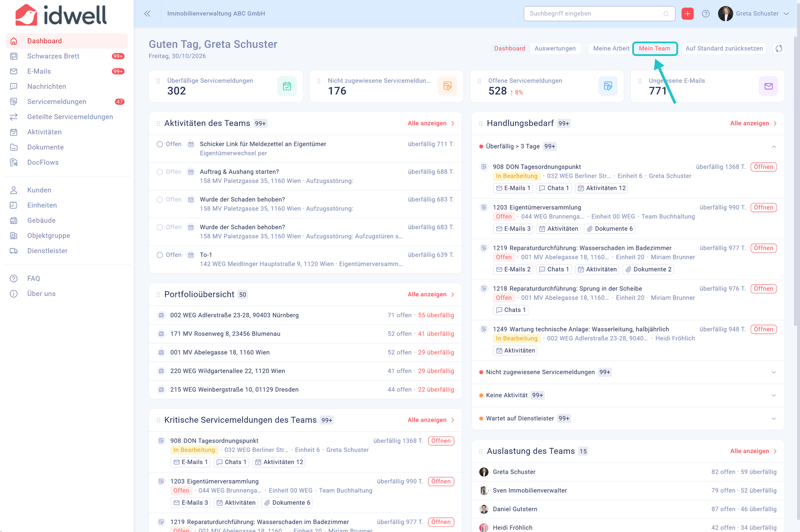
Task: Show all in Auslastung des Teams
Action: click(x=754, y=451)
